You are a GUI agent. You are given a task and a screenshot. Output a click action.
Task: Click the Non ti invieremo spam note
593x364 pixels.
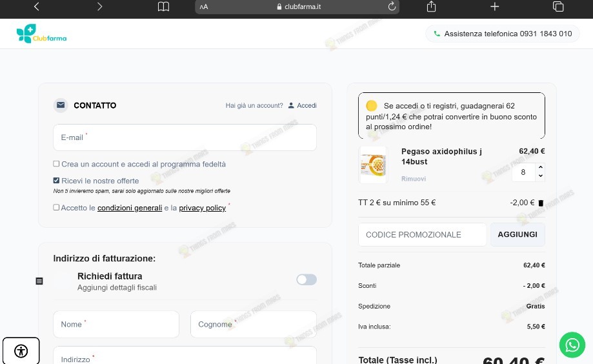pyautogui.click(x=142, y=191)
